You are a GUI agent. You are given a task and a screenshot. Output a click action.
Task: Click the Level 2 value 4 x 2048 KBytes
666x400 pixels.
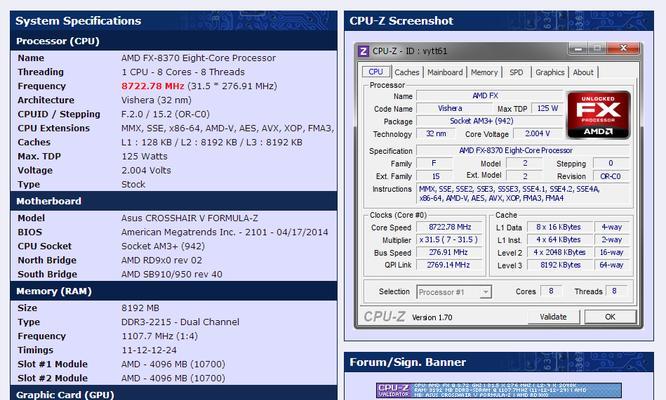coord(559,252)
